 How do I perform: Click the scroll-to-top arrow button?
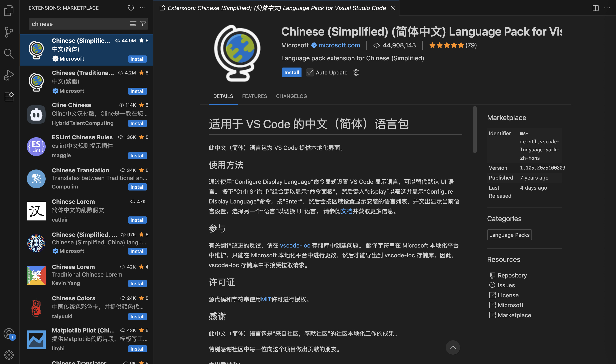(453, 347)
